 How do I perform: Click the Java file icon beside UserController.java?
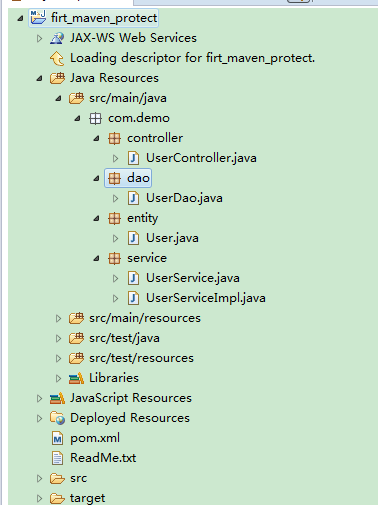click(134, 158)
